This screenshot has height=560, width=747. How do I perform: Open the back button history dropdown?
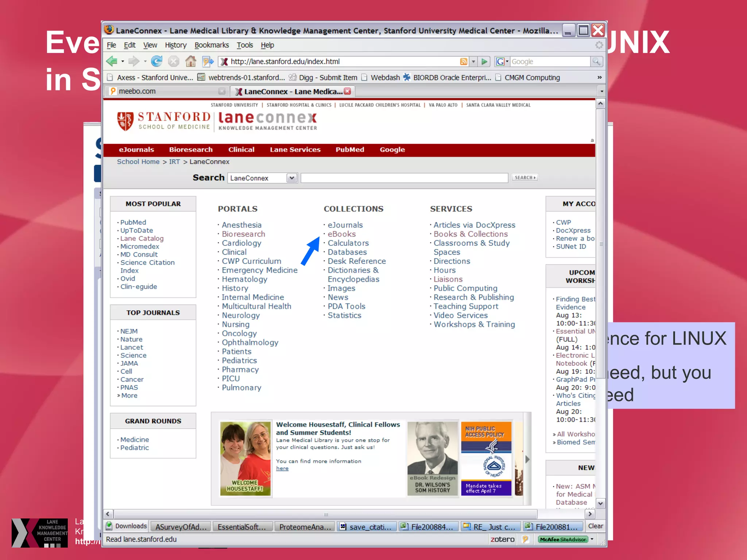pos(123,61)
